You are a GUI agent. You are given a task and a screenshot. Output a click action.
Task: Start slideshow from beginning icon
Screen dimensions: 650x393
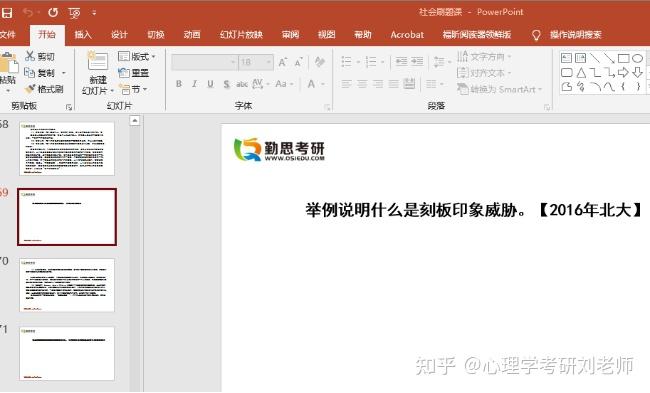click(75, 13)
